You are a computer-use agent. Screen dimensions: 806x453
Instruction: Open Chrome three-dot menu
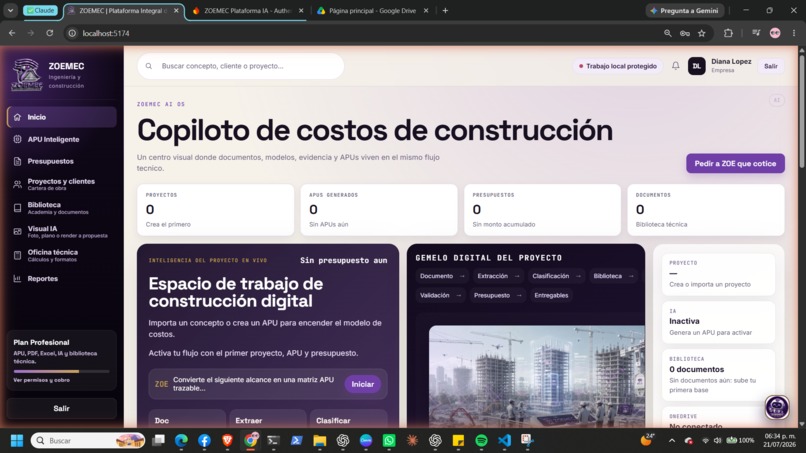(x=794, y=33)
